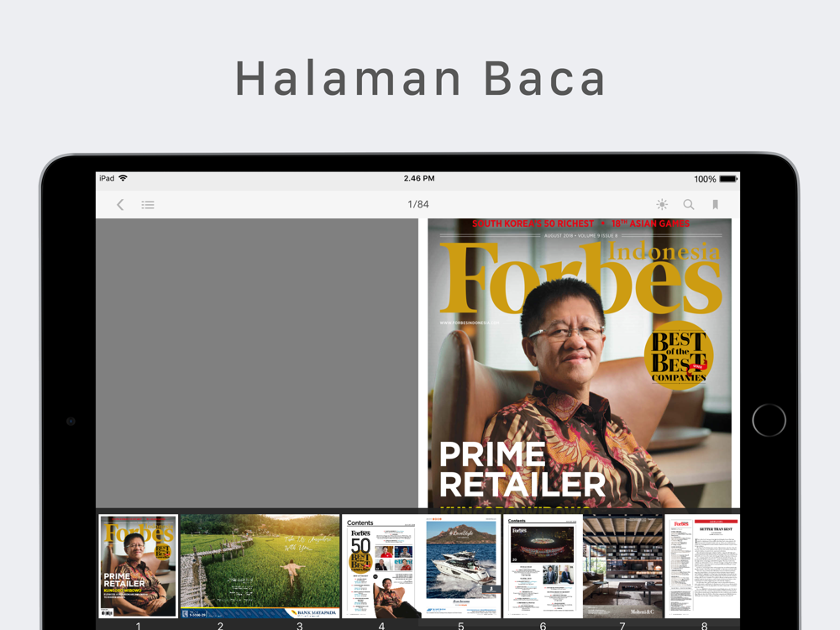The width and height of the screenshot is (840, 630).
Task: Open page 8 article text thumbnail
Action: tap(702, 567)
